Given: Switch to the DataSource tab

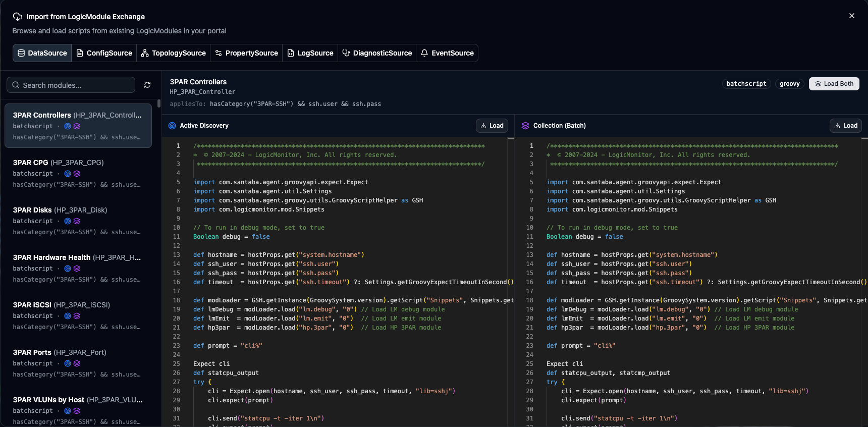Looking at the screenshot, I should point(42,53).
